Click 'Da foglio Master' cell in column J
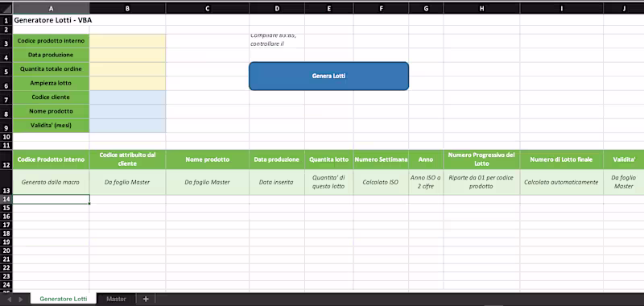Image resolution: width=644 pixels, height=306 pixels. click(623, 182)
